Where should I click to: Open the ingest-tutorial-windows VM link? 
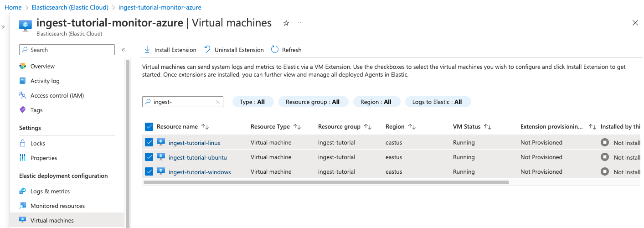click(x=200, y=172)
